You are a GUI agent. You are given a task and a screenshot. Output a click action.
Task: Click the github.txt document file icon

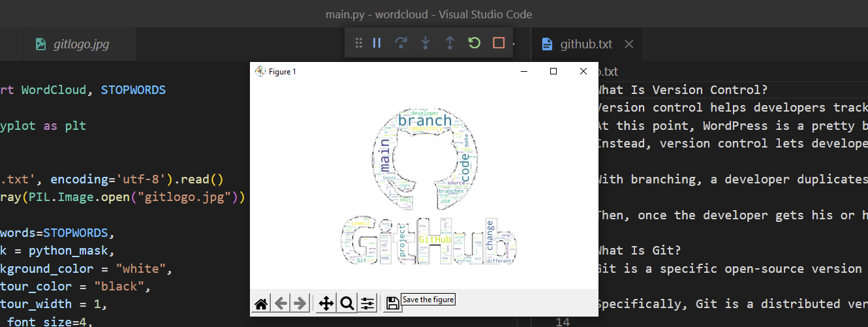(547, 44)
